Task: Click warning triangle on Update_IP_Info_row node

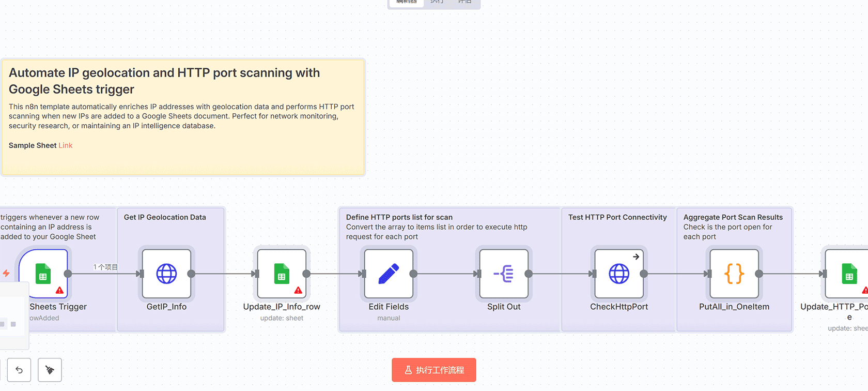Action: pyautogui.click(x=298, y=290)
